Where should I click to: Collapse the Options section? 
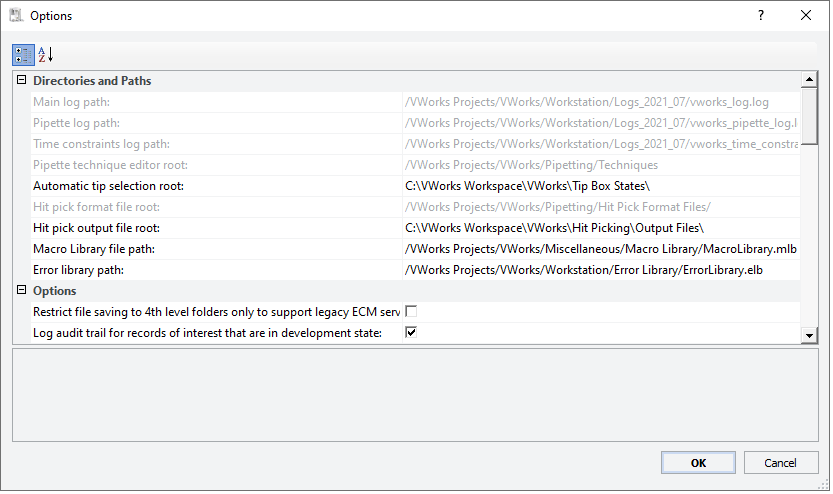tap(21, 290)
